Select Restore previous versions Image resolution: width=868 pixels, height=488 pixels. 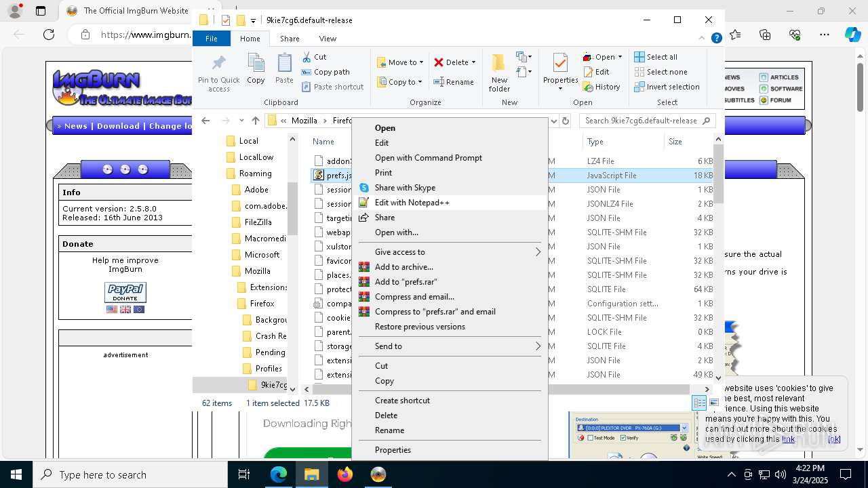[x=450, y=327]
